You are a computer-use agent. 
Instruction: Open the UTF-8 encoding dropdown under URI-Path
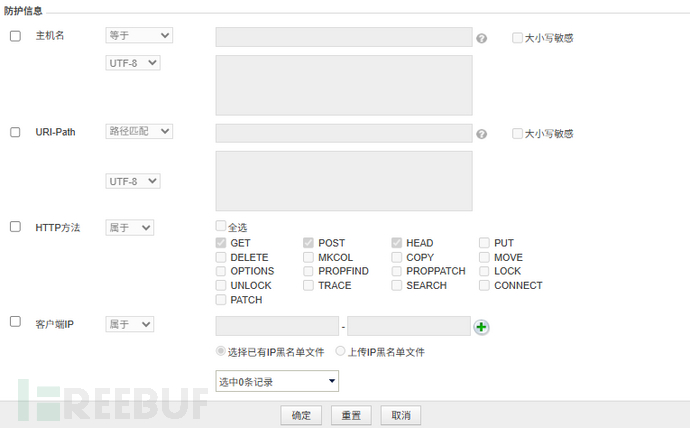tap(133, 181)
